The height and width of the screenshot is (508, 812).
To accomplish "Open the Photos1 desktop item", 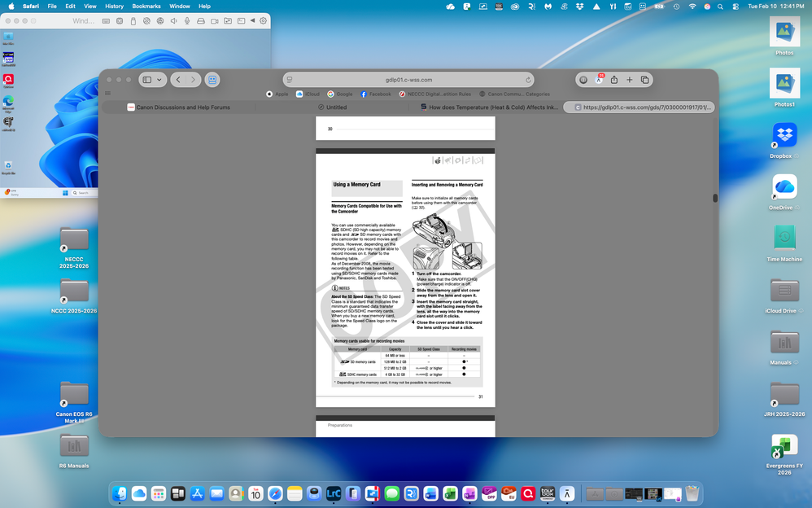I will (784, 83).
